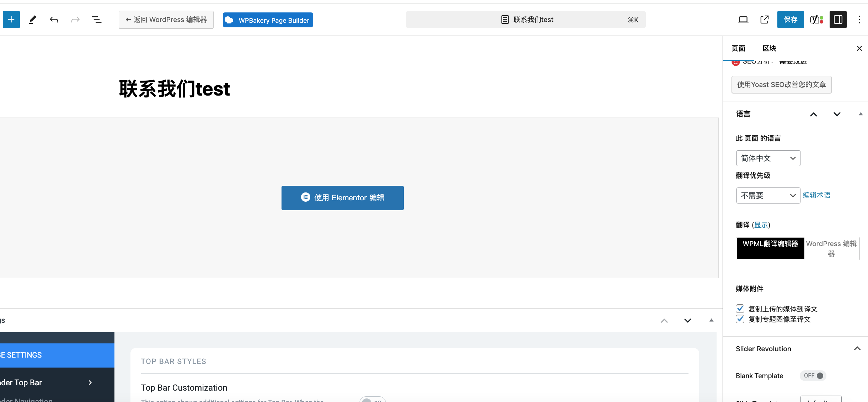Open page in new tab icon
The width and height of the screenshot is (868, 402).
(x=765, y=20)
